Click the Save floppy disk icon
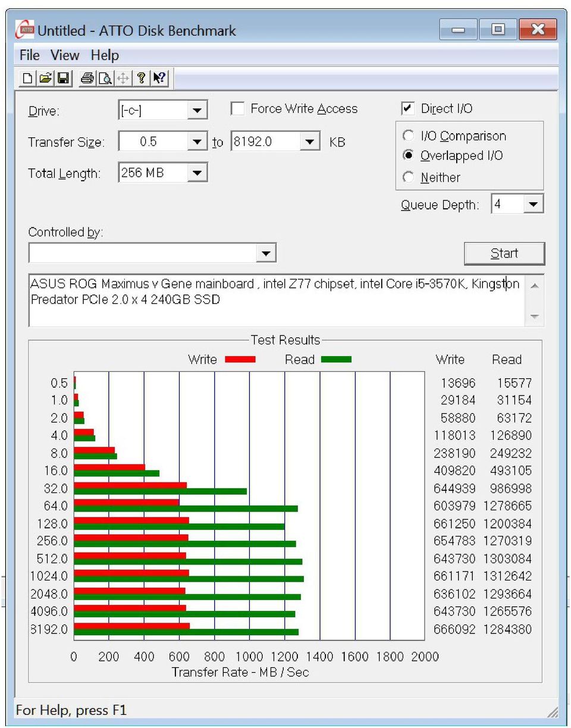 point(64,78)
